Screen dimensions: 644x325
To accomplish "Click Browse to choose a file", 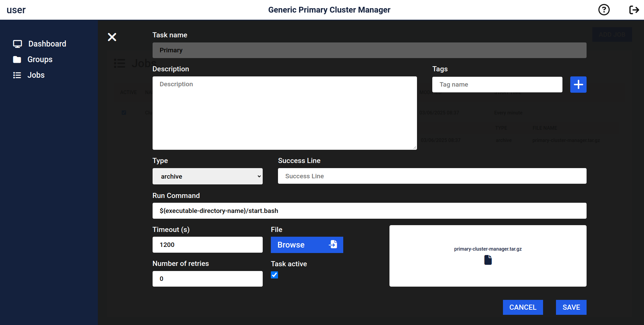I will coord(307,245).
